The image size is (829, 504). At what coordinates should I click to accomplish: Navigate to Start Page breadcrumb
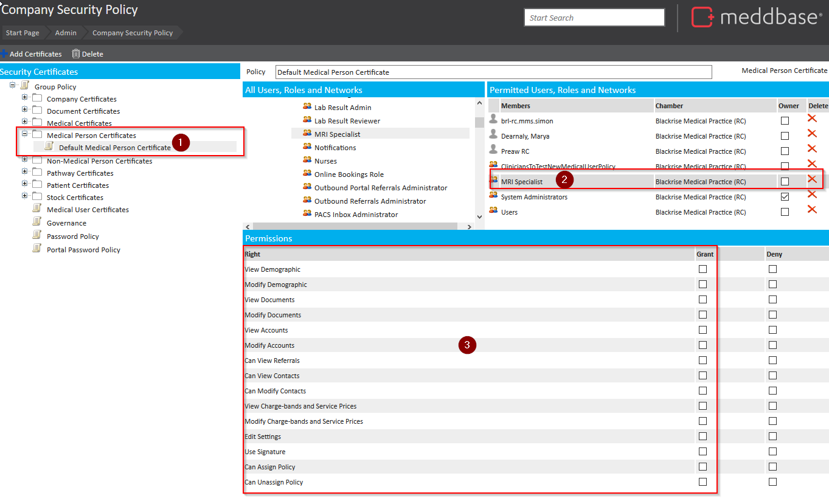[x=22, y=33]
